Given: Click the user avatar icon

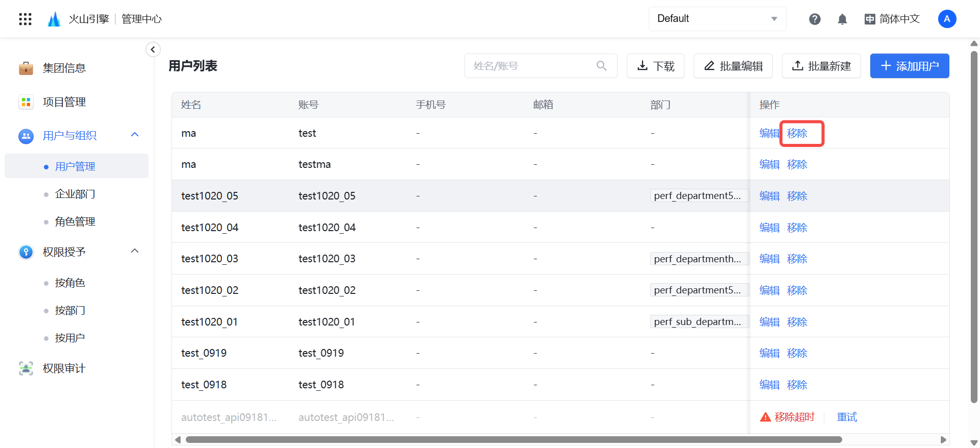Looking at the screenshot, I should (947, 19).
